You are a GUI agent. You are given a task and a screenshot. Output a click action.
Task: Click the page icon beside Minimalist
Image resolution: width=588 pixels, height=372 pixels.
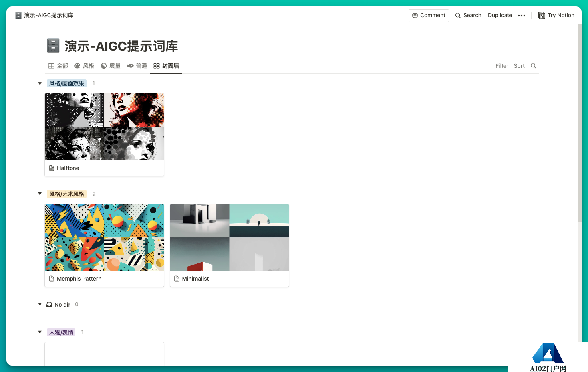coord(177,279)
